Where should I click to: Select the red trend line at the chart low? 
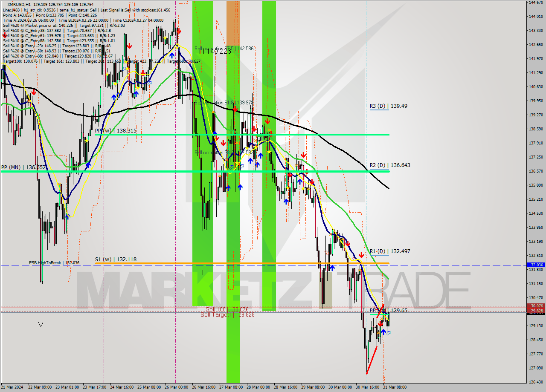click(x=372, y=360)
